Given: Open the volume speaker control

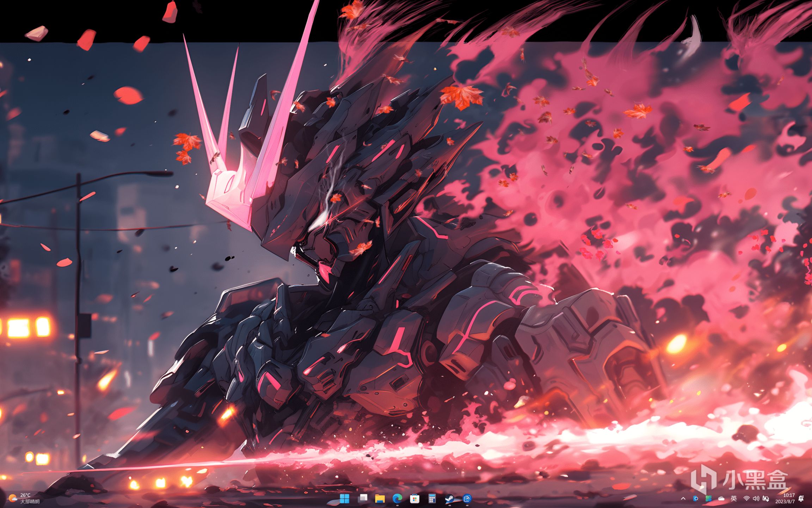Looking at the screenshot, I should (756, 498).
